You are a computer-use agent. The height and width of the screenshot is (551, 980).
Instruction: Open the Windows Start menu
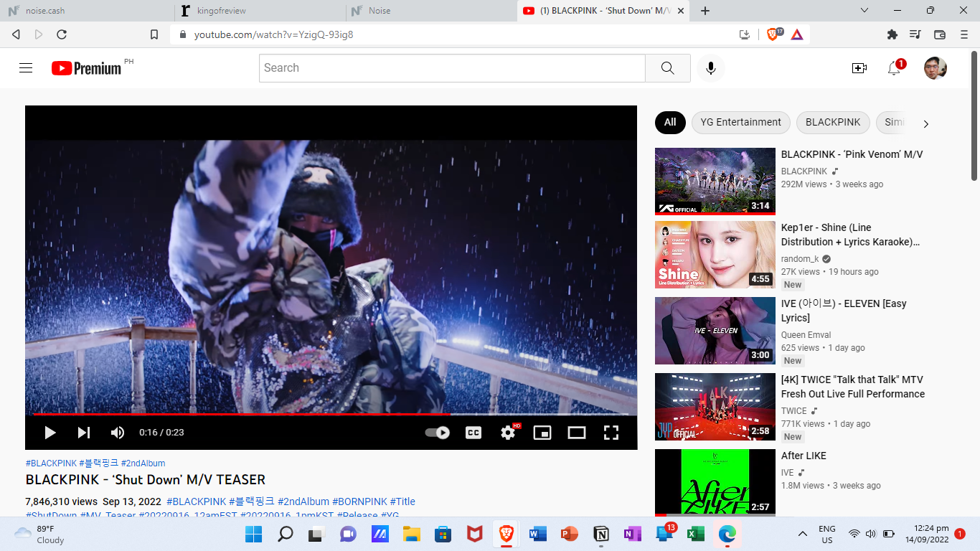253,534
